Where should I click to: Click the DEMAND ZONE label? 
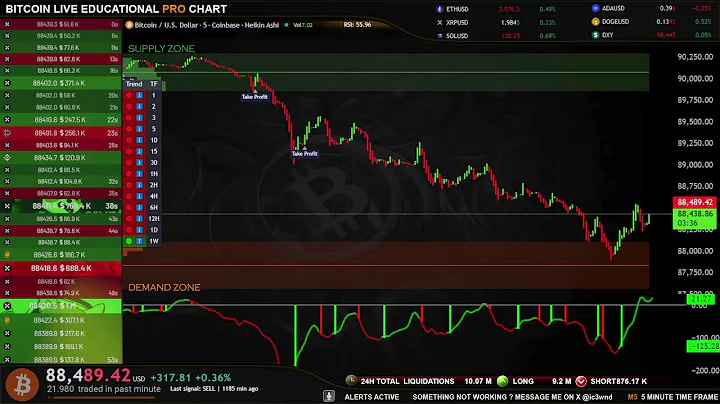[x=164, y=287]
